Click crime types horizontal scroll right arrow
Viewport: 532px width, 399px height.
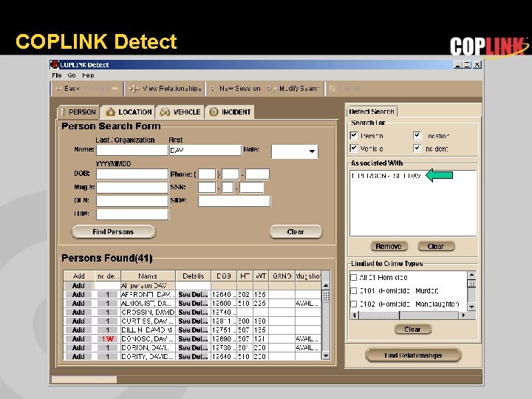tap(463, 316)
